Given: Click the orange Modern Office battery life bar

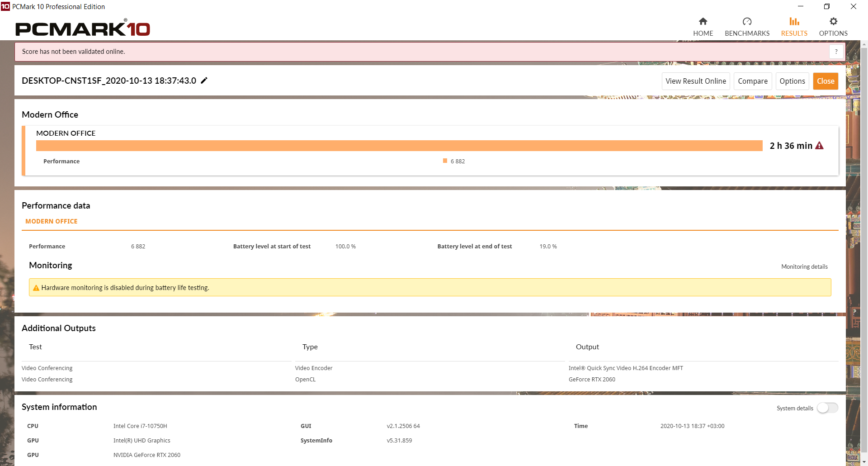Looking at the screenshot, I should click(x=399, y=146).
